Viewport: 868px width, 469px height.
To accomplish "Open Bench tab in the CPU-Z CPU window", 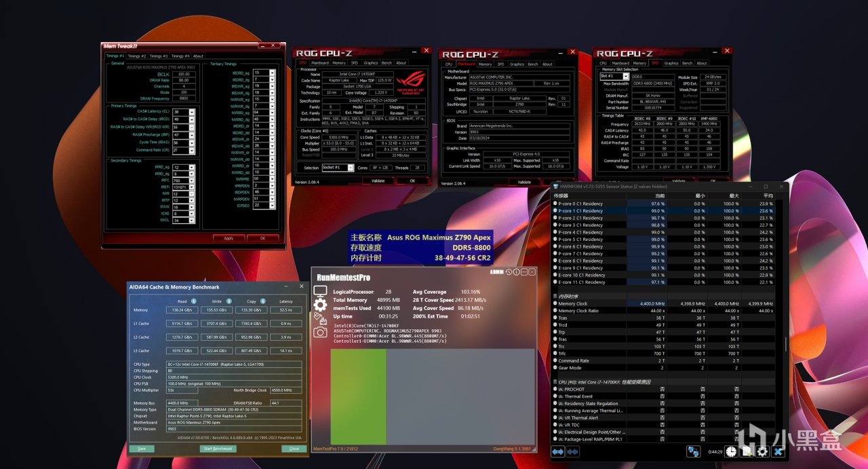I will 387,63.
